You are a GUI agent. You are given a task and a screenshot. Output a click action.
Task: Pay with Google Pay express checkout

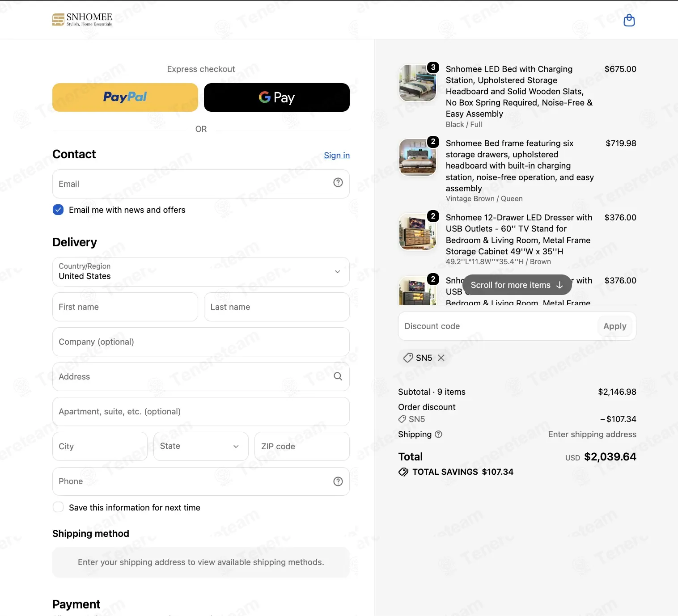(277, 97)
